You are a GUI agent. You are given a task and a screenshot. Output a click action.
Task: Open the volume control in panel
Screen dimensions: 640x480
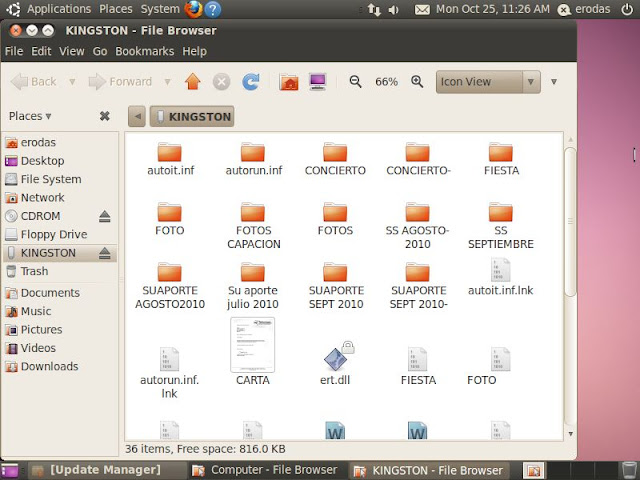click(x=393, y=10)
